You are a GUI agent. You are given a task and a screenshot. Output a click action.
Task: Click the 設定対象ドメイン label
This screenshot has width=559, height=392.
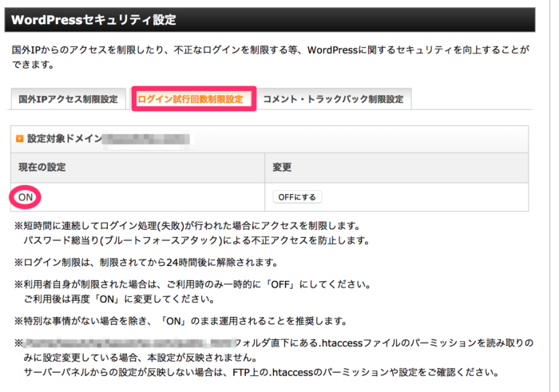pos(65,138)
